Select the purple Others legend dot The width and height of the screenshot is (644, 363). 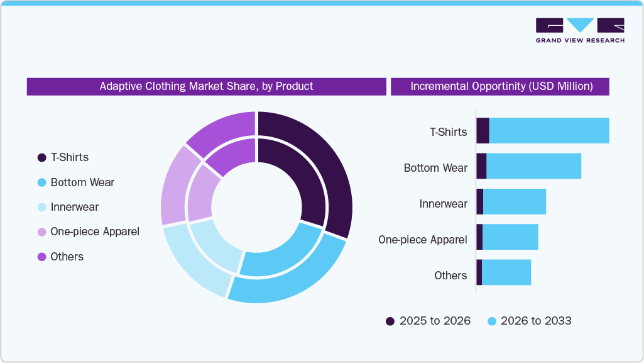pos(41,257)
